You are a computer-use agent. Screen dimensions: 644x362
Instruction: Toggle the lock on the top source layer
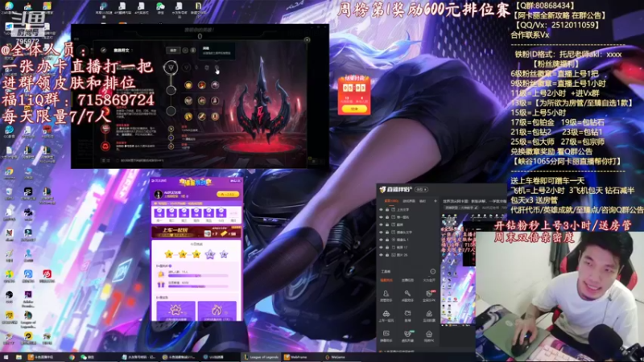[x=387, y=209]
